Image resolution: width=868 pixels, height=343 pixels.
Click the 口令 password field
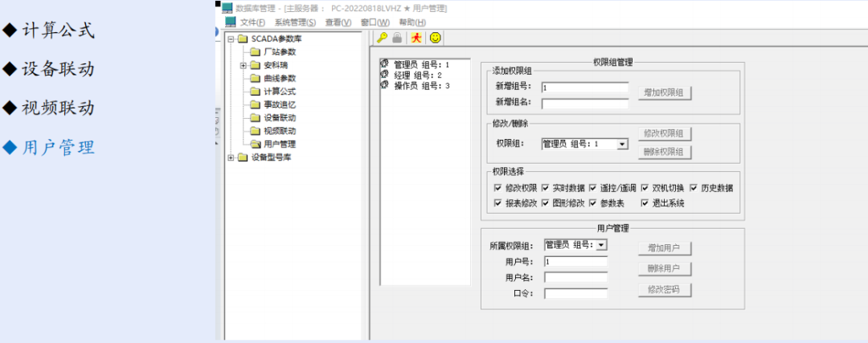pyautogui.click(x=575, y=293)
